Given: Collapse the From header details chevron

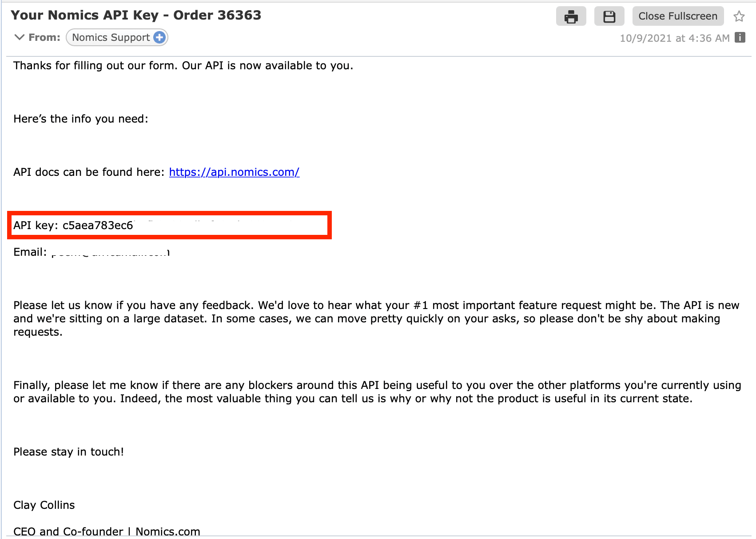Looking at the screenshot, I should click(x=19, y=37).
